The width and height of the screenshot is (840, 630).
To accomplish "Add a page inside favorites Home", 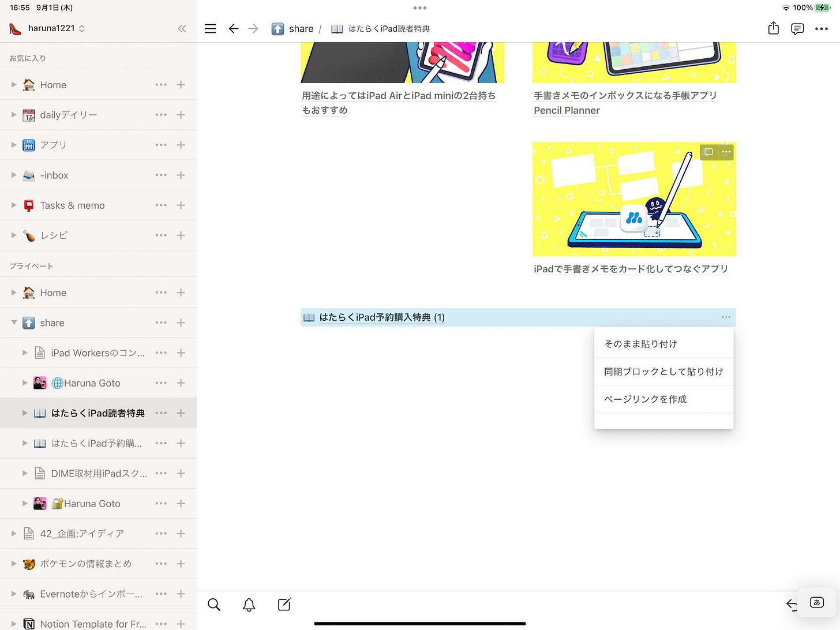I will click(x=181, y=85).
